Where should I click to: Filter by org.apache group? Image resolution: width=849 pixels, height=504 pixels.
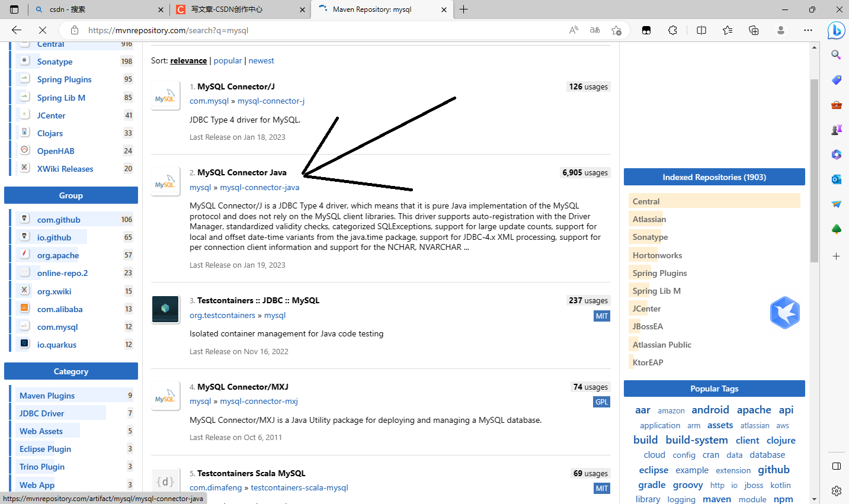pos(58,255)
